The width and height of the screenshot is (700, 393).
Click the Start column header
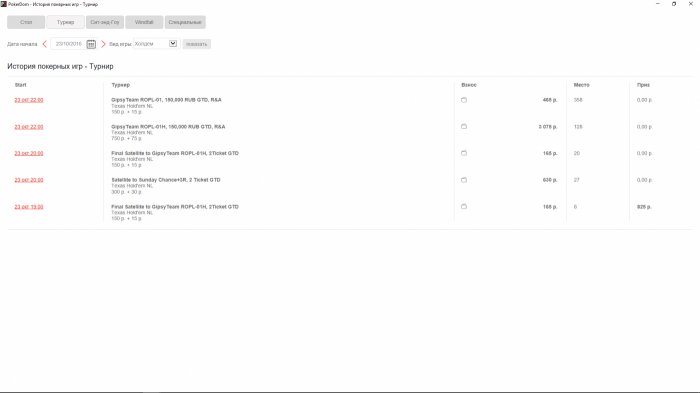pyautogui.click(x=21, y=85)
